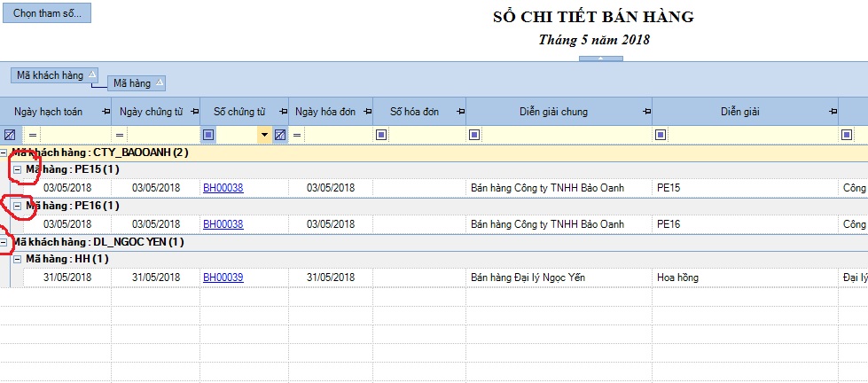This screenshot has height=383, width=868.
Task: Open filter operator icon for Số chứng từ
Action: pyautogui.click(x=208, y=135)
